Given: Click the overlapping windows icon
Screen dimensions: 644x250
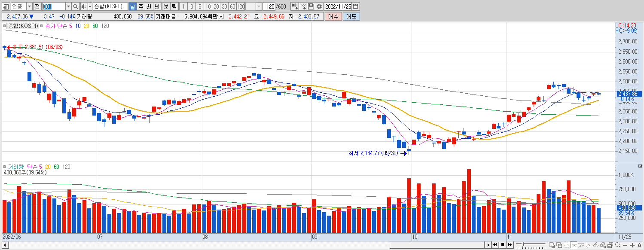Looking at the screenshot, I should click(559, 245).
